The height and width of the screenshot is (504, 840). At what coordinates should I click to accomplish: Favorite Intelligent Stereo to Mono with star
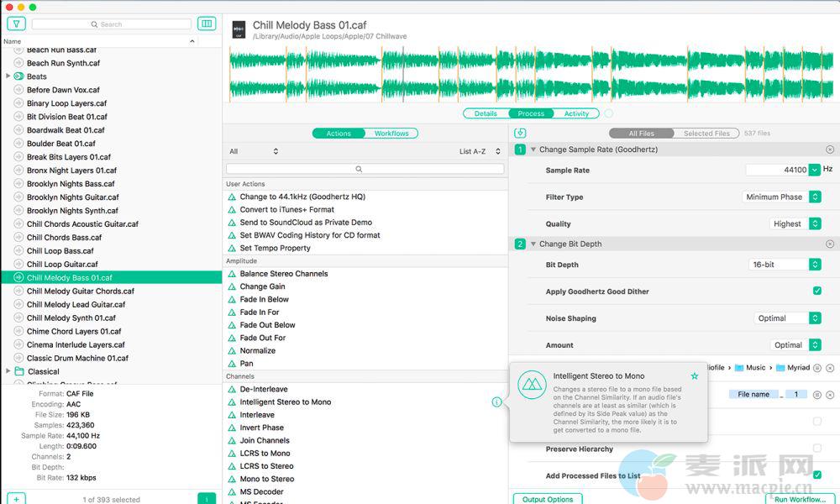coord(694,376)
